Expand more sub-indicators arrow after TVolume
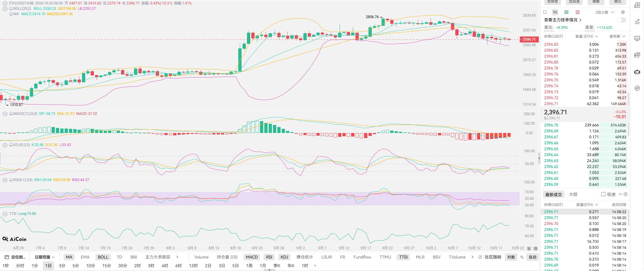Viewport: 644px width, 271px height. tap(473, 257)
